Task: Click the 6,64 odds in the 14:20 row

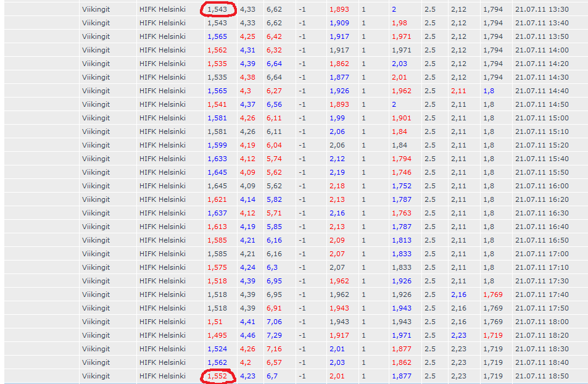Action: (274, 64)
